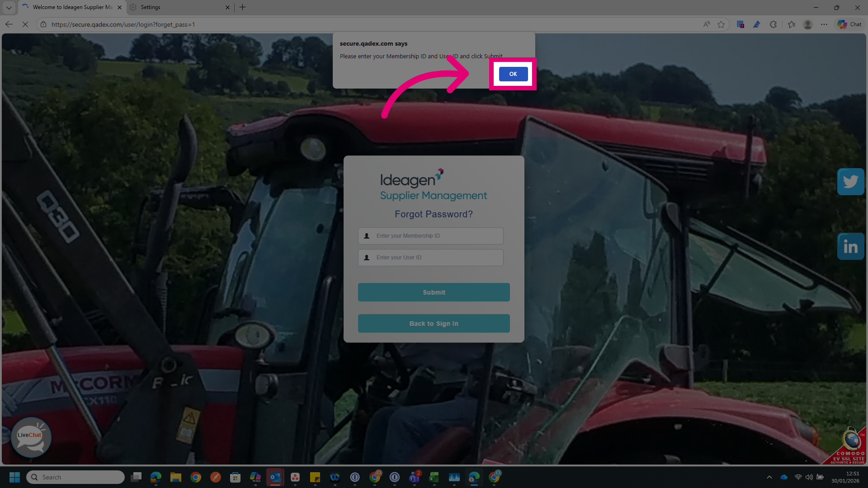Open OneDrive cloud icon in system tray

point(784,477)
